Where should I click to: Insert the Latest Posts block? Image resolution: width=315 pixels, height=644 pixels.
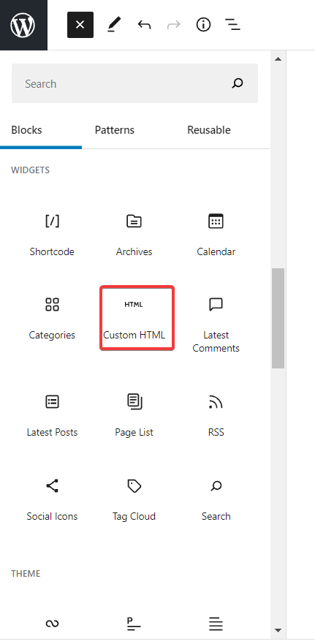(x=52, y=415)
